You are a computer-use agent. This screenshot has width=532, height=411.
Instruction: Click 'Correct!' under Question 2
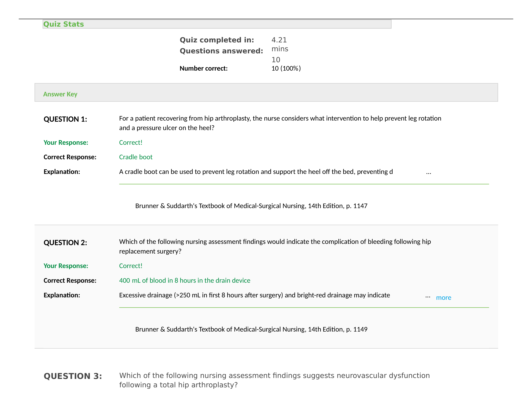click(x=131, y=266)
